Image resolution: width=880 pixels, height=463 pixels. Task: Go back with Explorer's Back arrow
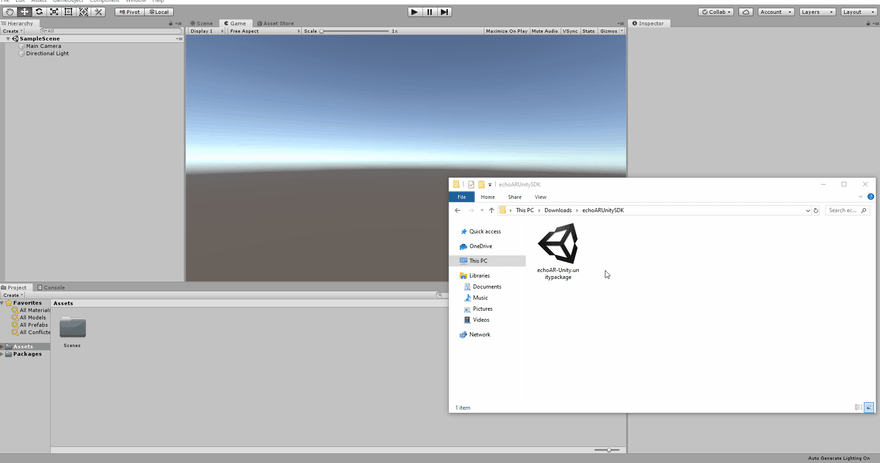click(x=457, y=210)
